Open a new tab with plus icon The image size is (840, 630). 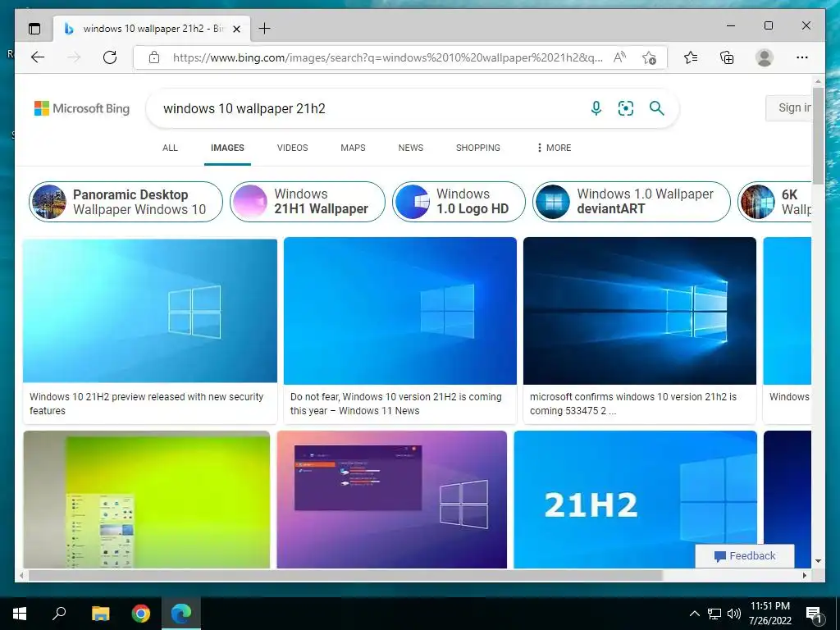[x=265, y=29]
